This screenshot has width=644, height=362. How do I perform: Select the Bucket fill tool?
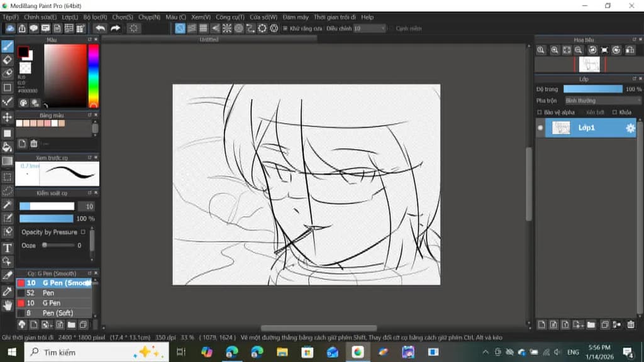(x=8, y=147)
